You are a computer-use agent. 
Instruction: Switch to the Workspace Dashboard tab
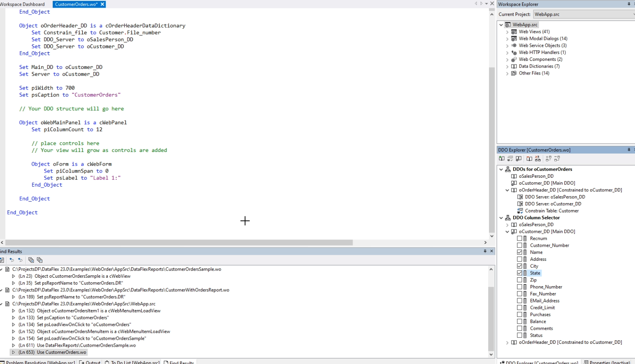pyautogui.click(x=23, y=4)
